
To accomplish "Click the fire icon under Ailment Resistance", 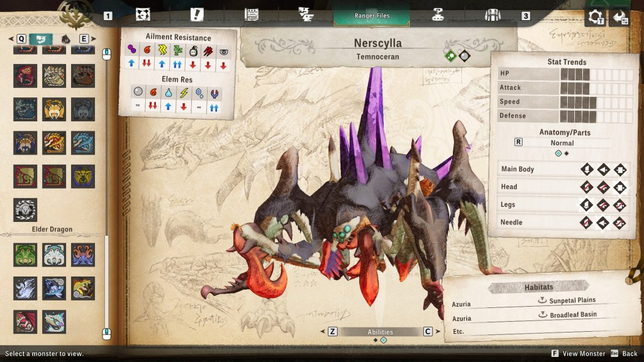I will (x=147, y=50).
